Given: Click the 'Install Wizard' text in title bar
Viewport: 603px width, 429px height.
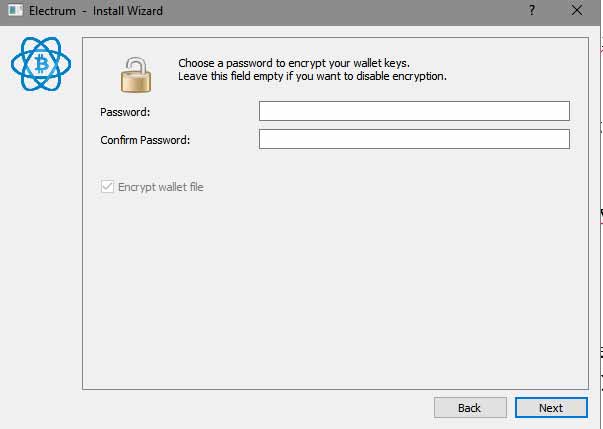Looking at the screenshot, I should click(x=128, y=11).
